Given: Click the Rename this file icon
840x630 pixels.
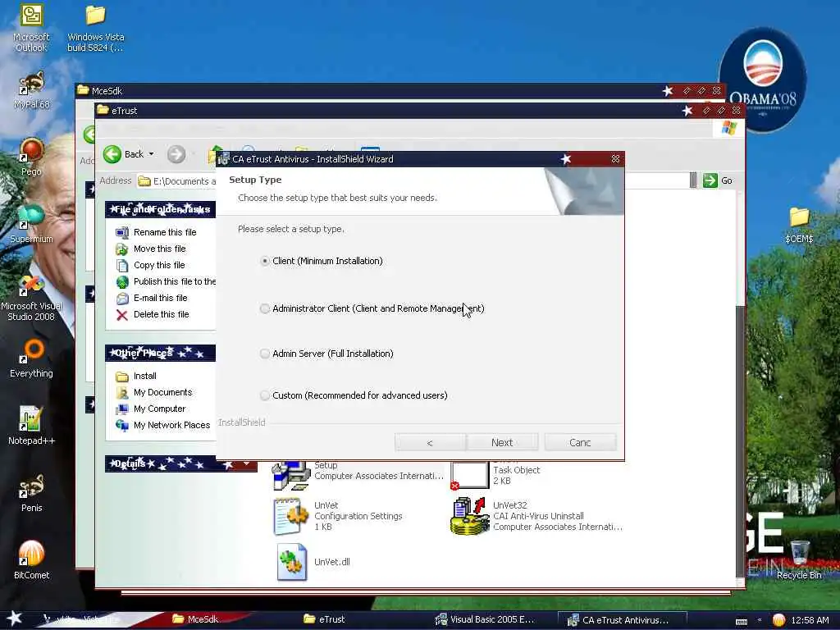Looking at the screenshot, I should [122, 232].
